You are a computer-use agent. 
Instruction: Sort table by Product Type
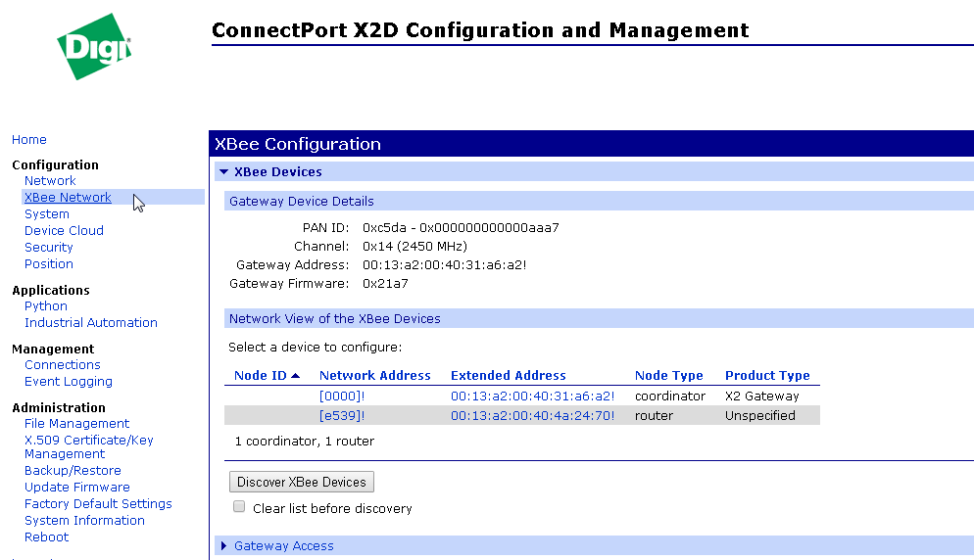coord(767,376)
